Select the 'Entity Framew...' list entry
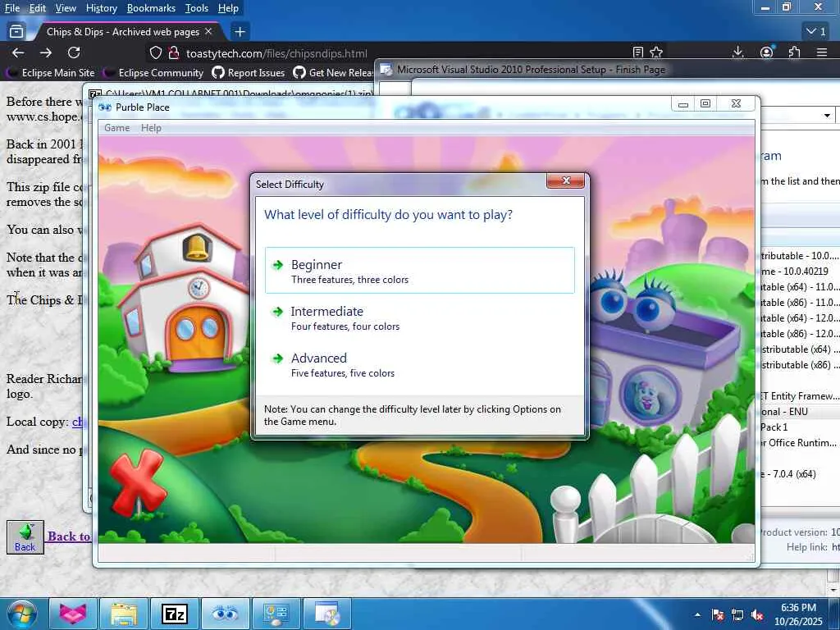840x630 pixels. click(x=799, y=396)
